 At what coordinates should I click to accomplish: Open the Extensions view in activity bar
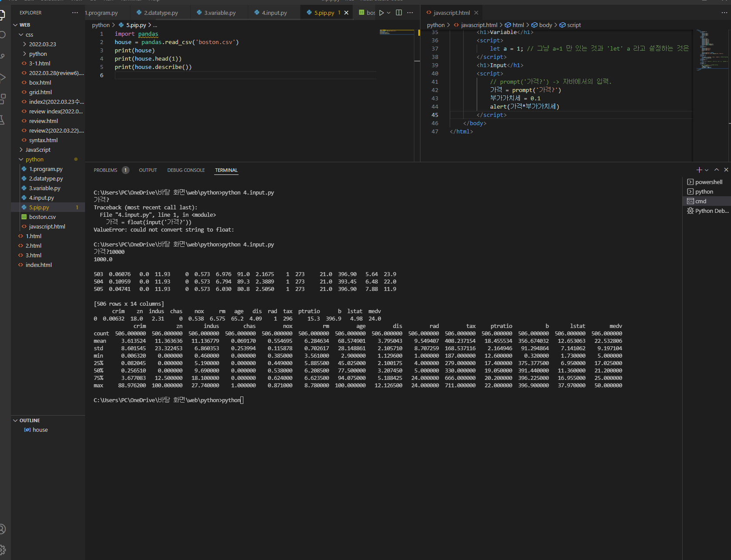pos(2,99)
